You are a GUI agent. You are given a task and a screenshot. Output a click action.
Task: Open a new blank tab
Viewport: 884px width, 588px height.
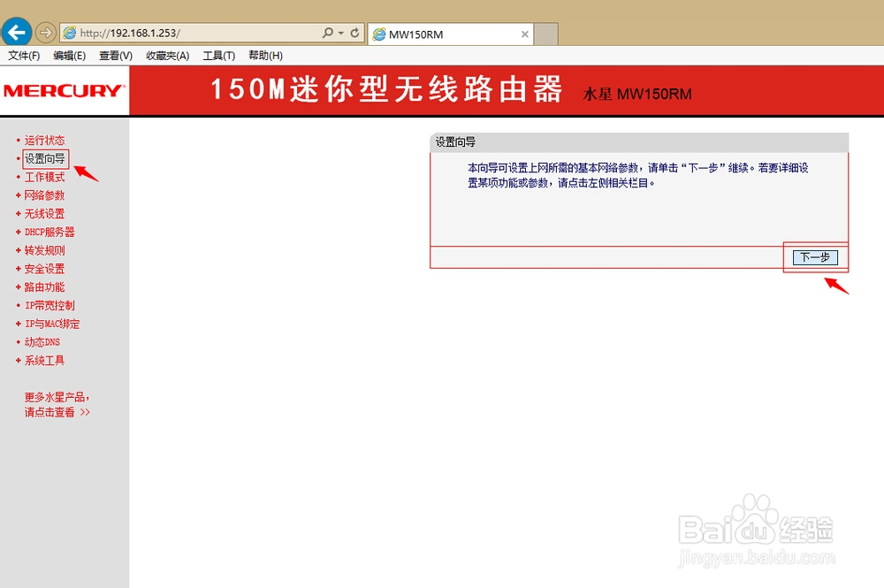[x=545, y=34]
